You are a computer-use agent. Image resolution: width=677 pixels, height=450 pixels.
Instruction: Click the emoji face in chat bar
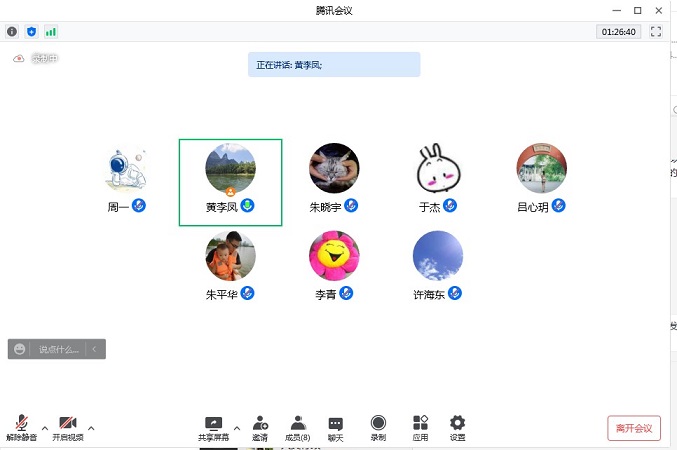click(20, 349)
